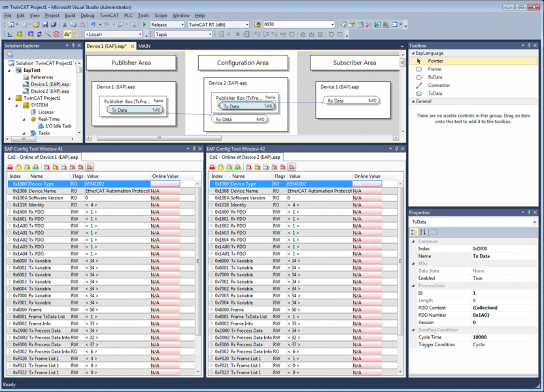Click the green lock icon in Window #1

pyautogui.click(x=36, y=167)
